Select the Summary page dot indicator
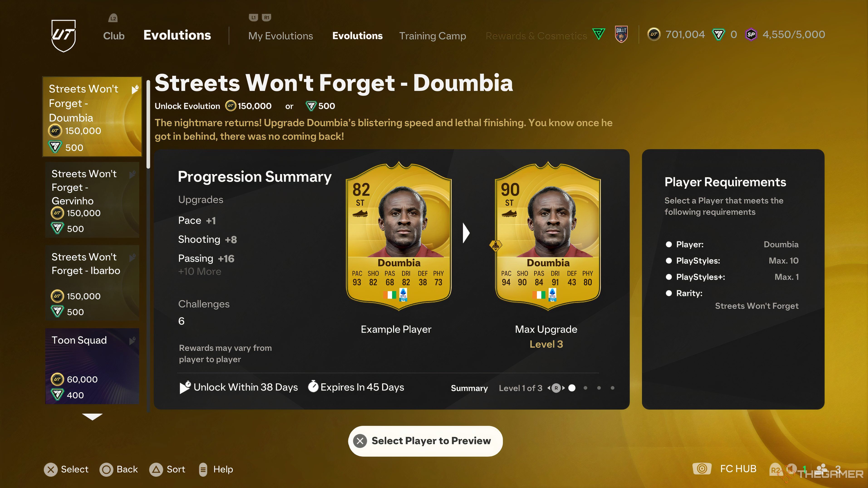 tap(572, 388)
